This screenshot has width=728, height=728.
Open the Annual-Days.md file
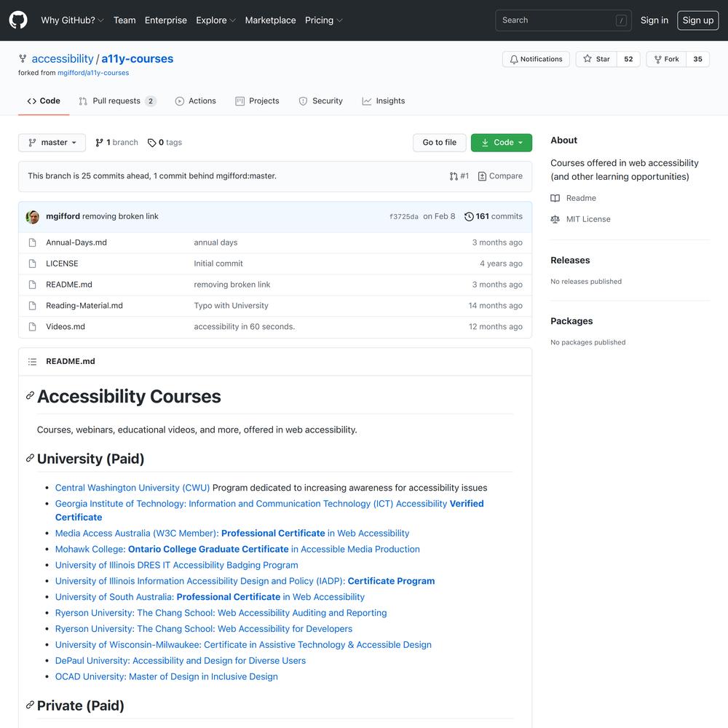coord(76,242)
